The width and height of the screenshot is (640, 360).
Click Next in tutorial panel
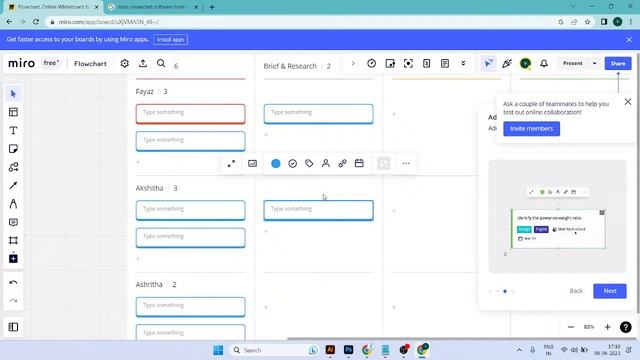coord(610,291)
